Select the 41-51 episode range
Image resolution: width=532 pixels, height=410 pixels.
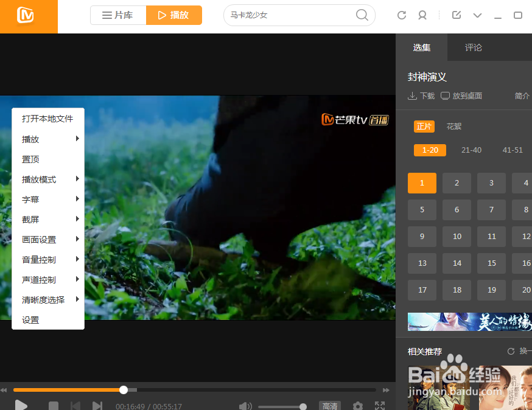click(513, 150)
